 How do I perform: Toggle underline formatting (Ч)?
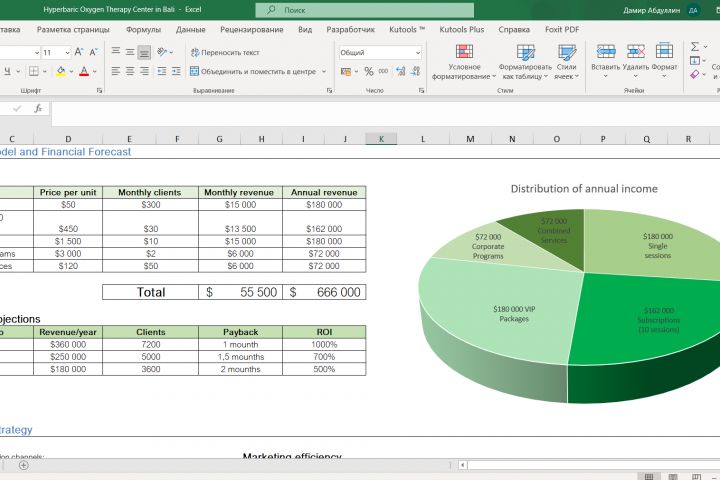(7, 71)
